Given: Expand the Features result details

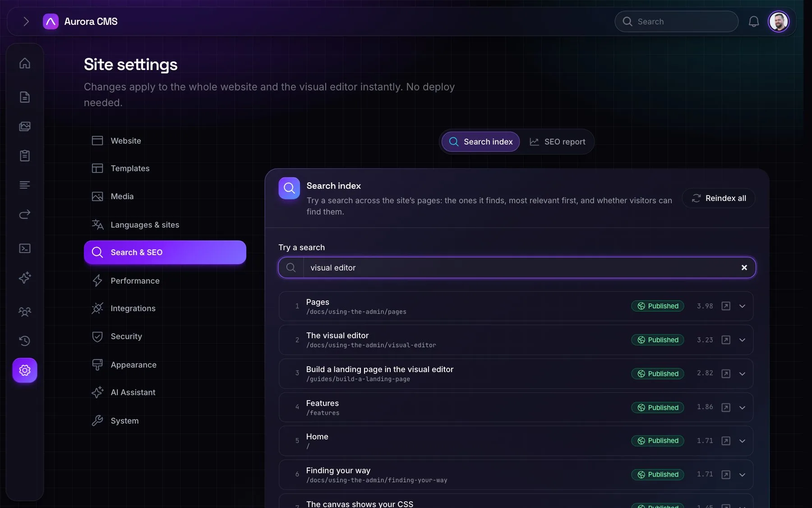Looking at the screenshot, I should [742, 407].
